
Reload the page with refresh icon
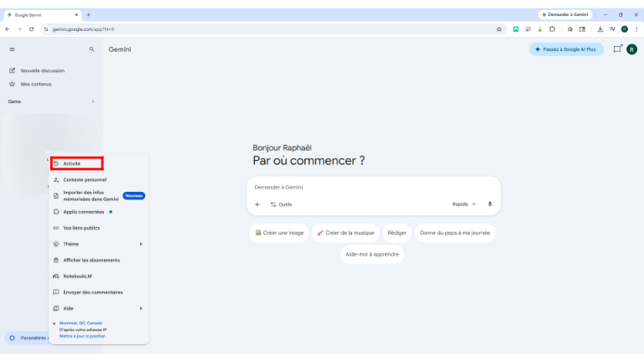point(31,28)
